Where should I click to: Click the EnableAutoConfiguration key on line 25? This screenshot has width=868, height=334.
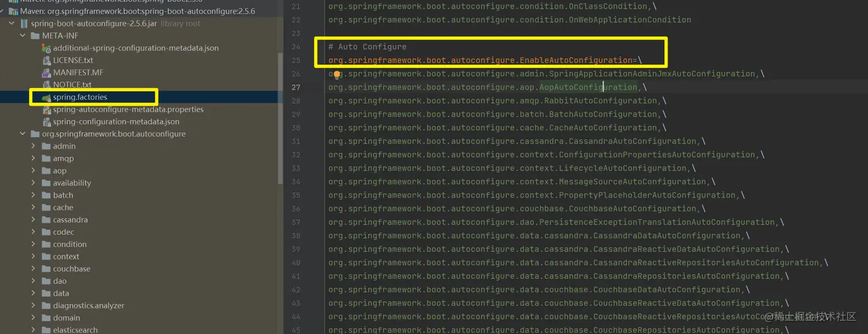point(480,60)
